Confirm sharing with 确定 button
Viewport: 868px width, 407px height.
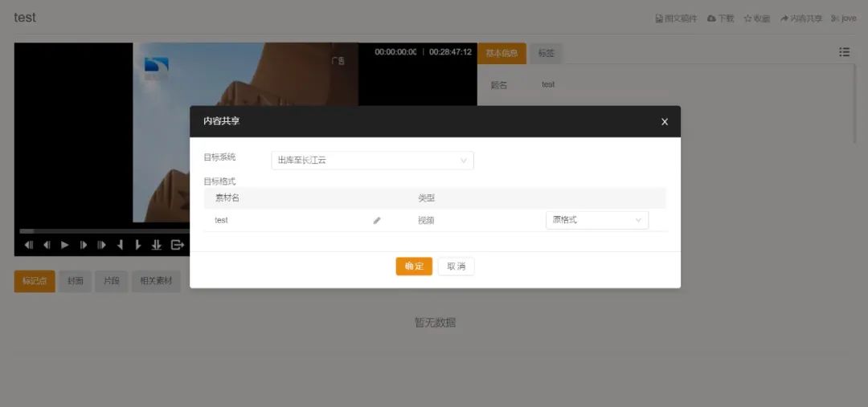(x=414, y=266)
